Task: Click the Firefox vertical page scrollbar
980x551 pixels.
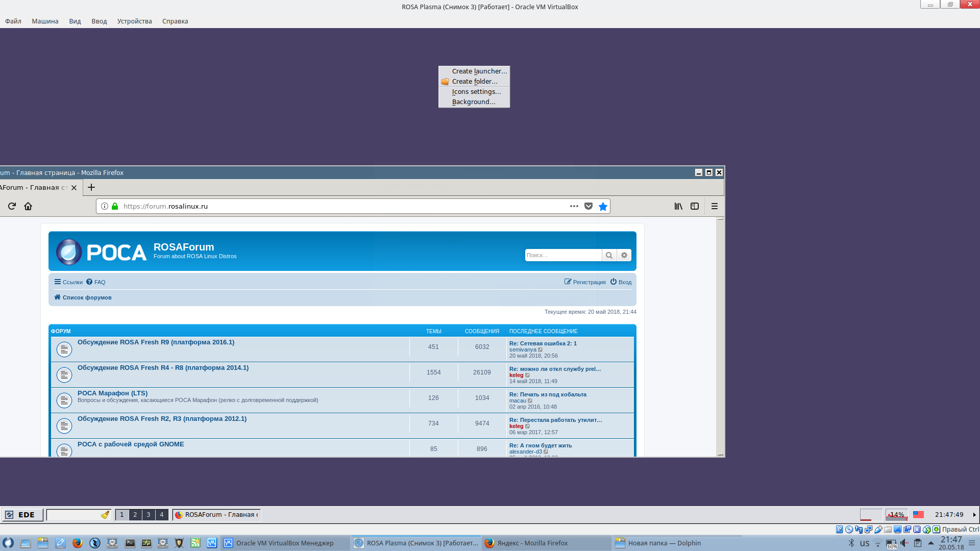Action: click(x=720, y=337)
